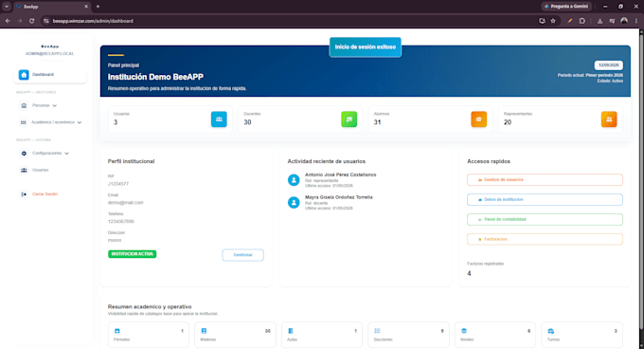
Task: Open the browser profile avatar
Action: coord(624,21)
